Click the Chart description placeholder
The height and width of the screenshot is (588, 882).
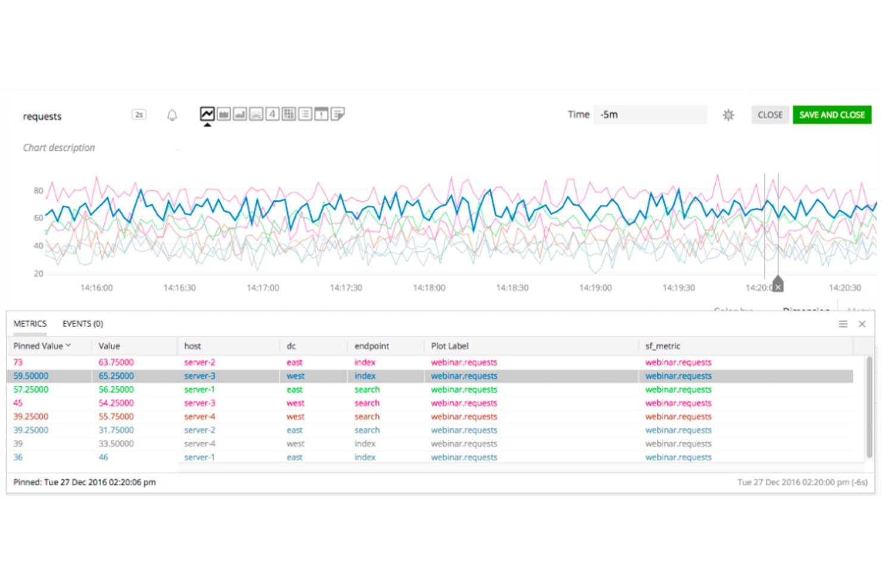point(59,148)
